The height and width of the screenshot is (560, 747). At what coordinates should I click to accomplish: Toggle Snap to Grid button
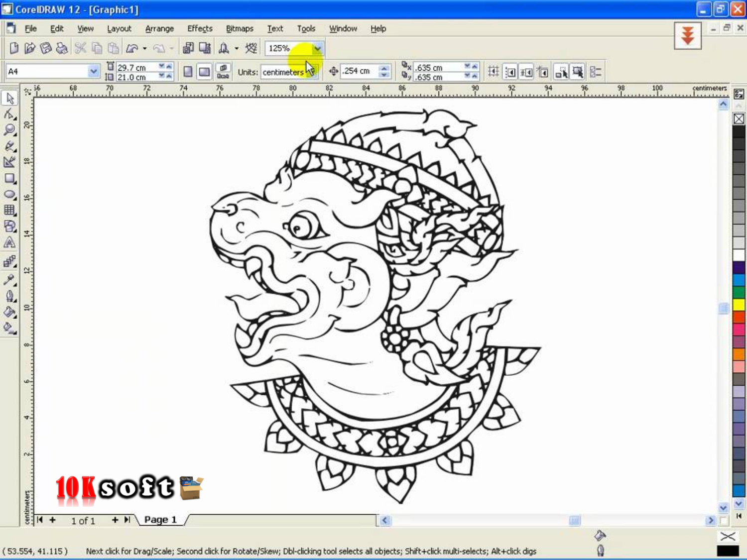click(493, 72)
